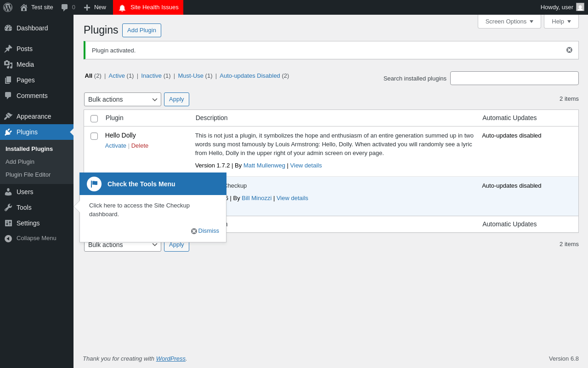The image size is (588, 368).
Task: Click the Tools wrench icon
Action: pyautogui.click(x=8, y=207)
